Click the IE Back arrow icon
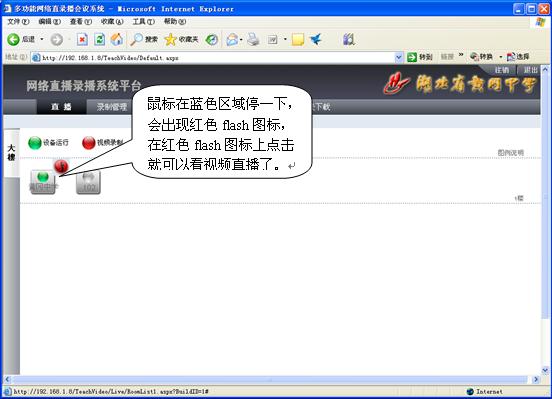 pos(13,39)
